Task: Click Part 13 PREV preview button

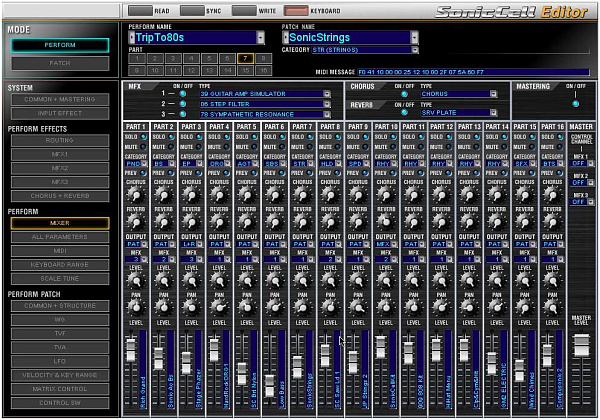Action: (x=476, y=173)
